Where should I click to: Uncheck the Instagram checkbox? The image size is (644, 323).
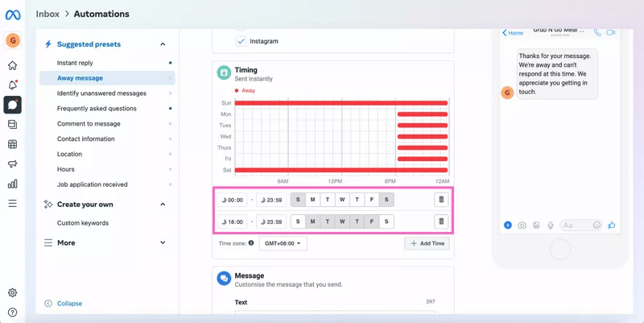pyautogui.click(x=241, y=41)
